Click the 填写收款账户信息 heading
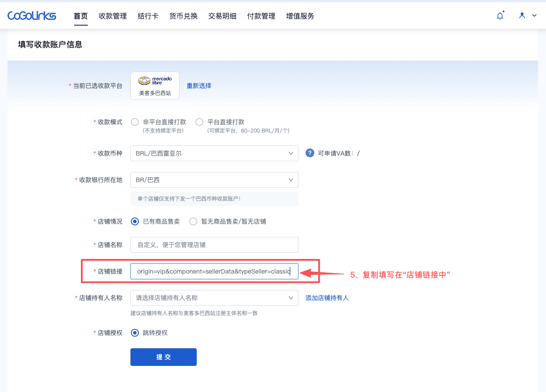Viewport: 546px width, 392px height. pyautogui.click(x=50, y=44)
